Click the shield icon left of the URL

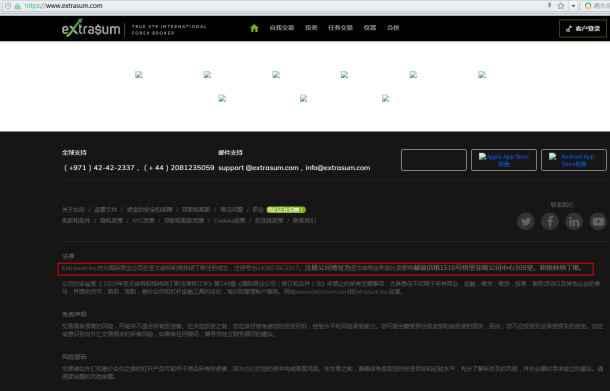click(8, 6)
